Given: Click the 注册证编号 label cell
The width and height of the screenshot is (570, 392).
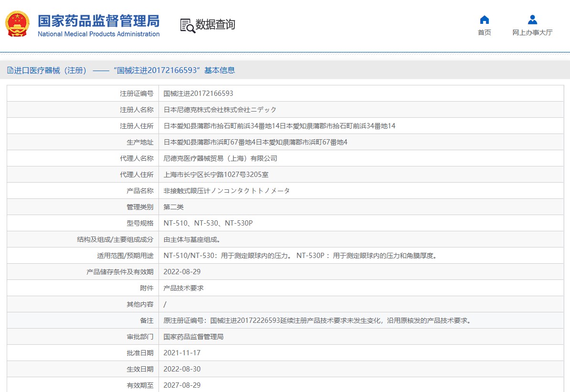Looking at the screenshot, I should pos(83,93).
